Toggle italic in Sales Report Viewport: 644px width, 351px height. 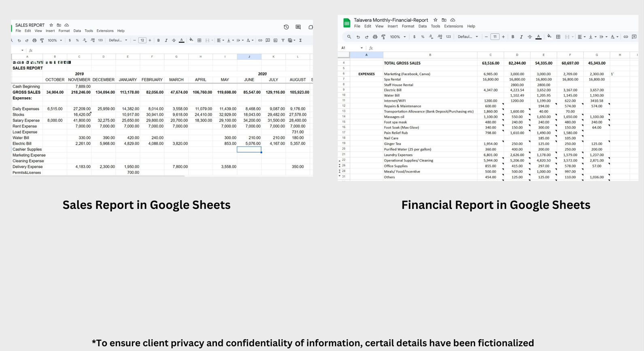tap(166, 40)
